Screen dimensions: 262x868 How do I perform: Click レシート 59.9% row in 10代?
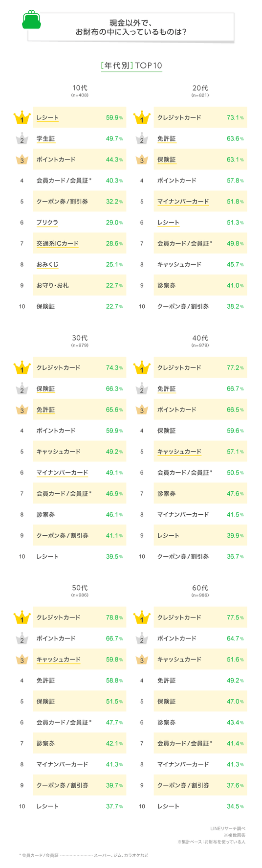point(79,117)
